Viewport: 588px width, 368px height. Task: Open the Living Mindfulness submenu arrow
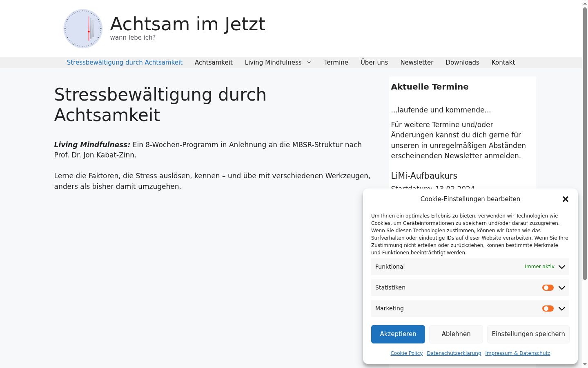[309, 63]
